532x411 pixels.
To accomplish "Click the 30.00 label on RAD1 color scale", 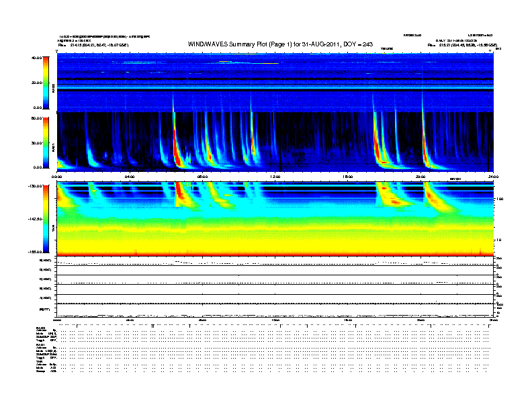I will [x=36, y=143].
